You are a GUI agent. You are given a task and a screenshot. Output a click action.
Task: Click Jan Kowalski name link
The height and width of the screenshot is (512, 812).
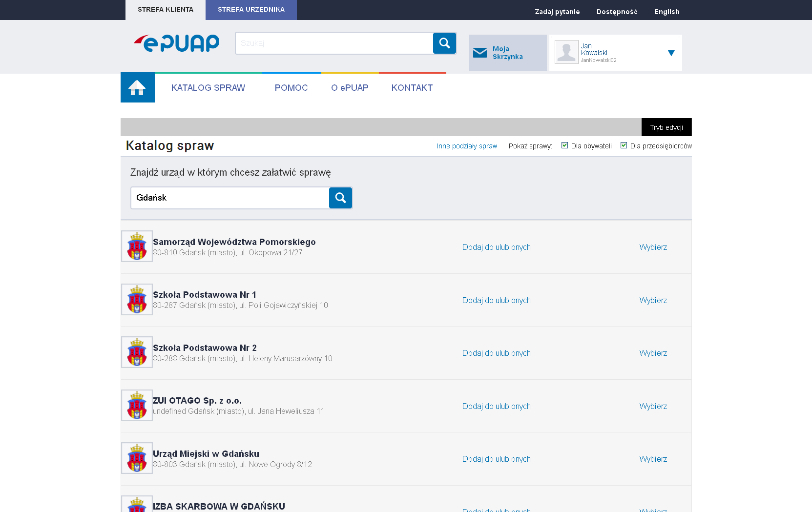pos(594,49)
